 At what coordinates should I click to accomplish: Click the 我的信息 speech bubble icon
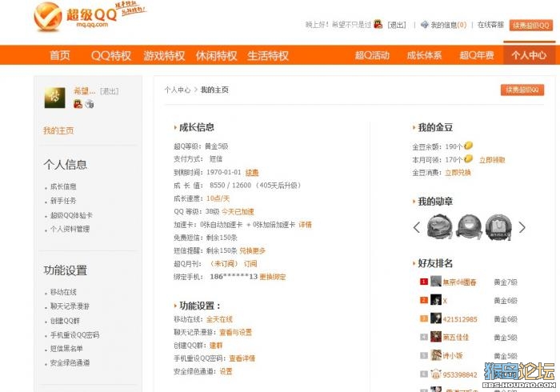(424, 25)
